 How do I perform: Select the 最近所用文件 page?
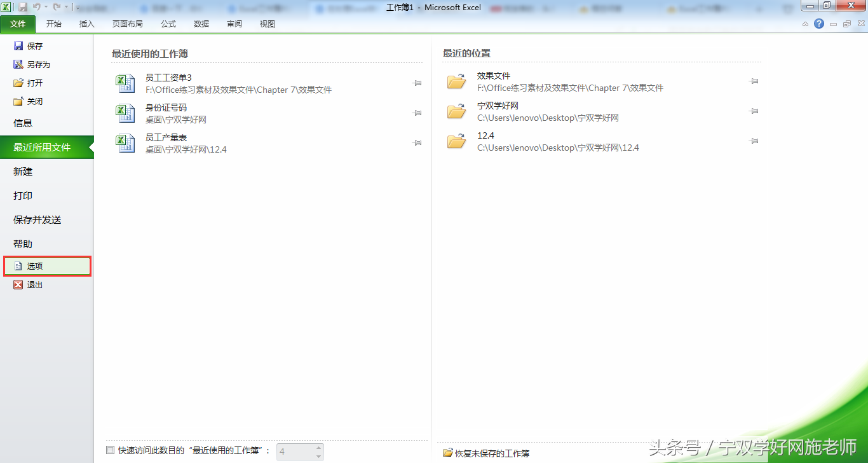tap(47, 148)
